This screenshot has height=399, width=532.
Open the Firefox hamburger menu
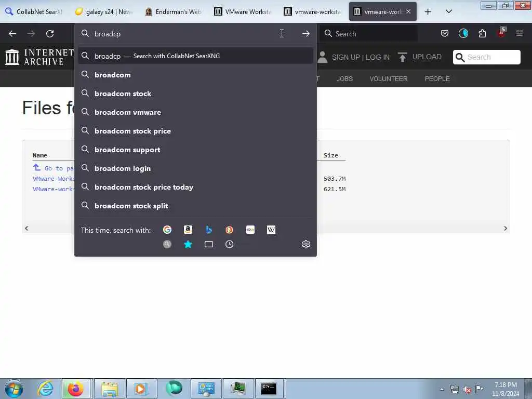pos(520,33)
